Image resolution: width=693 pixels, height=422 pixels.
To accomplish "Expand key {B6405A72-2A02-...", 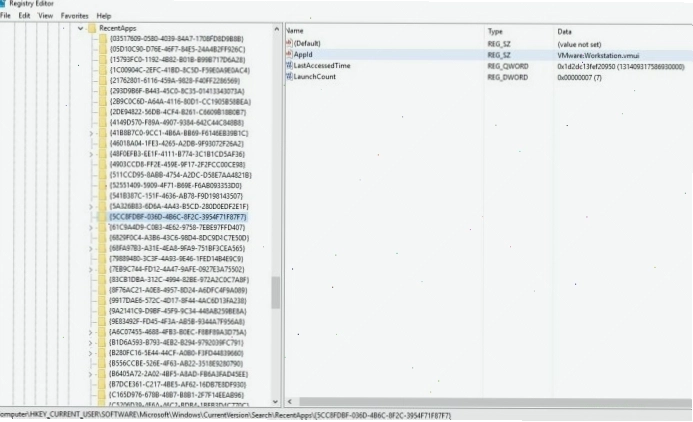I will [x=91, y=374].
